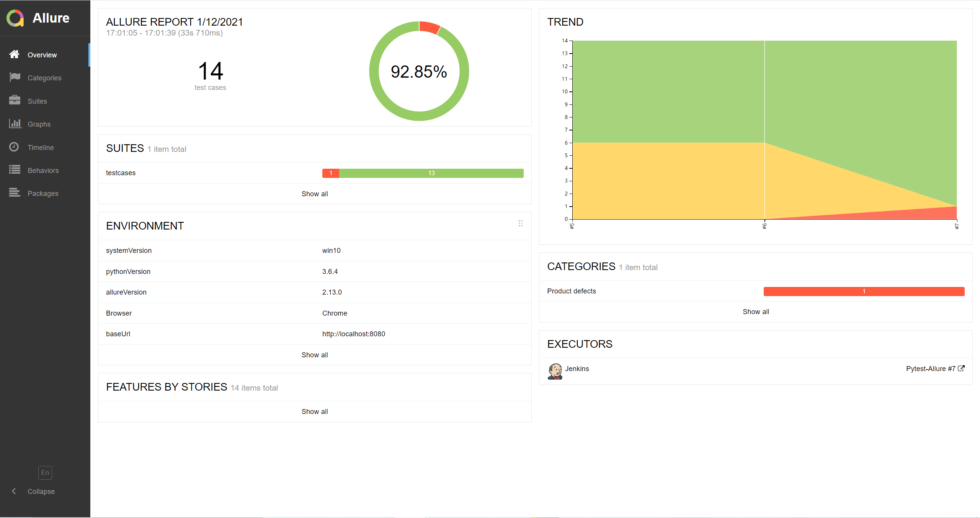The width and height of the screenshot is (980, 518).
Task: Show all Environment variables
Action: [315, 355]
